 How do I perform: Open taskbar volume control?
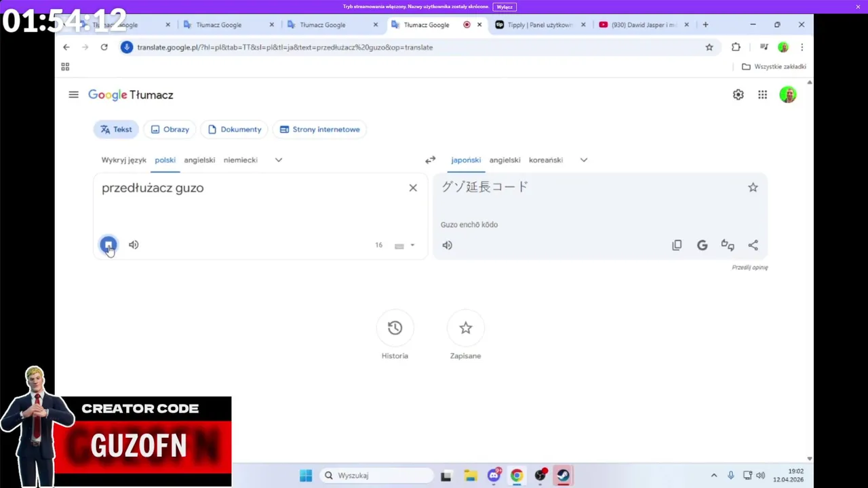coord(760,475)
